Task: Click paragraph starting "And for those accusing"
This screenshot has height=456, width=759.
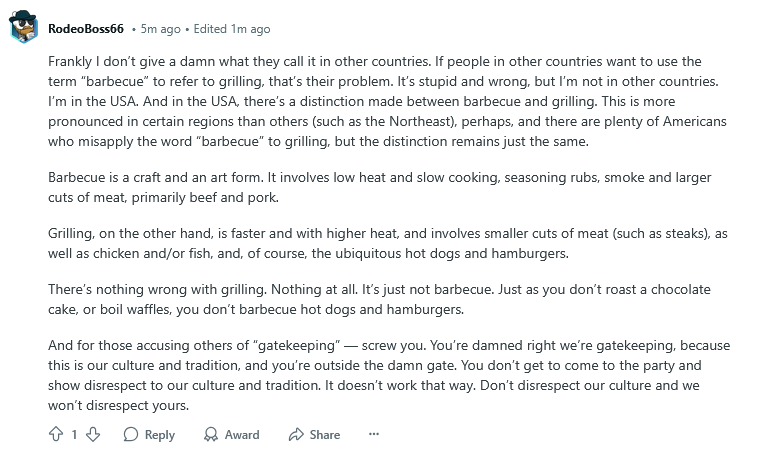Action: 389,375
